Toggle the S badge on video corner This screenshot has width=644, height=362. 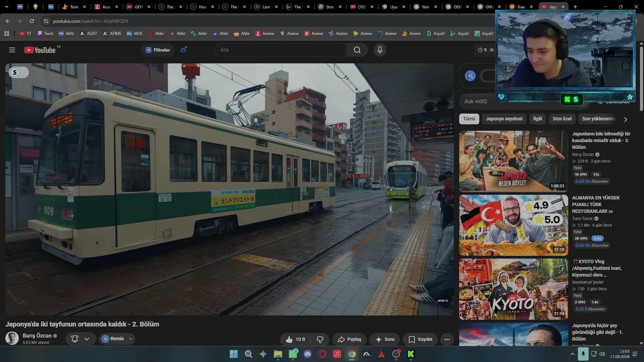point(19,72)
